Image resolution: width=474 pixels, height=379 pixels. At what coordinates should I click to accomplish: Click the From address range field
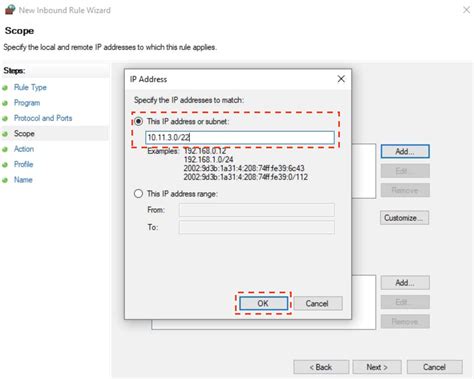257,210
